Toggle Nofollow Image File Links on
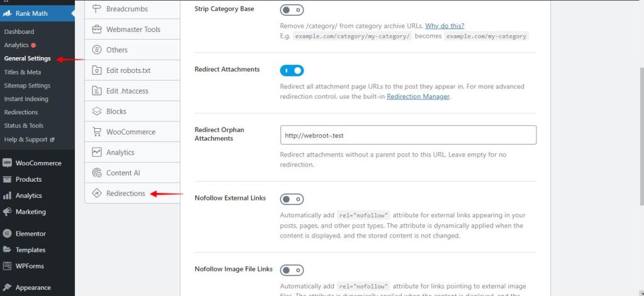This screenshot has height=296, width=644. coord(292,270)
